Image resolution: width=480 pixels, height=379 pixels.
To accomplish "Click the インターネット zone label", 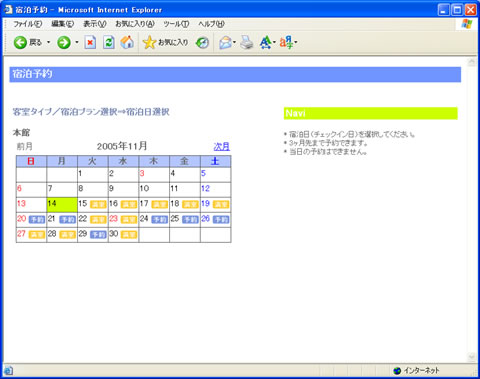I will (422, 370).
